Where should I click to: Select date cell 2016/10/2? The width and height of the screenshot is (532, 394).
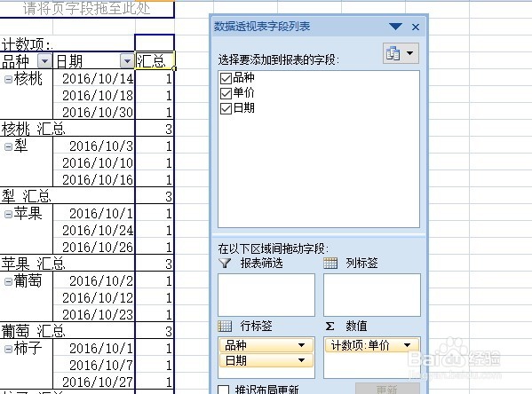tap(94, 280)
